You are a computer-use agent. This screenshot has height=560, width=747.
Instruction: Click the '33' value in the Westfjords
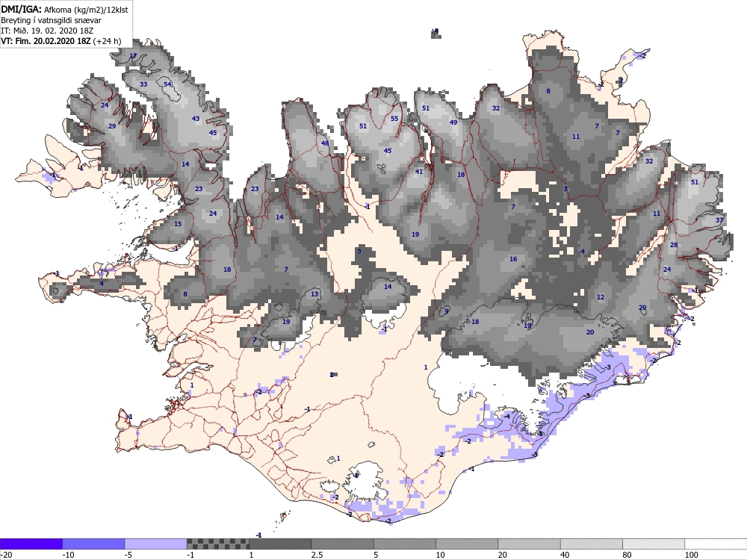click(143, 84)
